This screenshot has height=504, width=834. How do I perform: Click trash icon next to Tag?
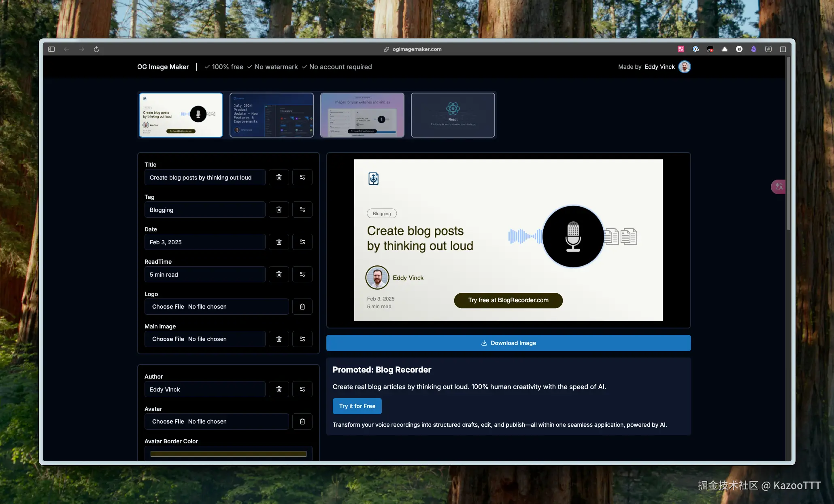coord(279,210)
